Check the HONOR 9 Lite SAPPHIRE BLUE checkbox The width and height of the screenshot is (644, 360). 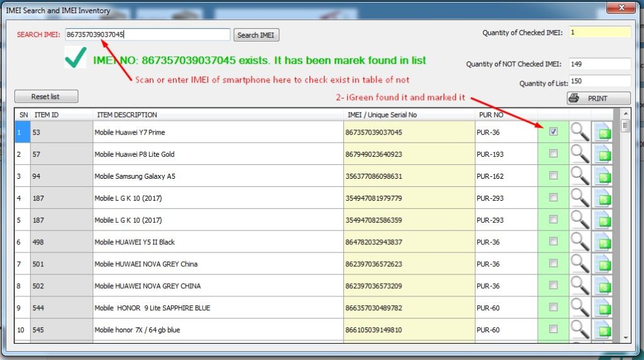[x=553, y=307]
